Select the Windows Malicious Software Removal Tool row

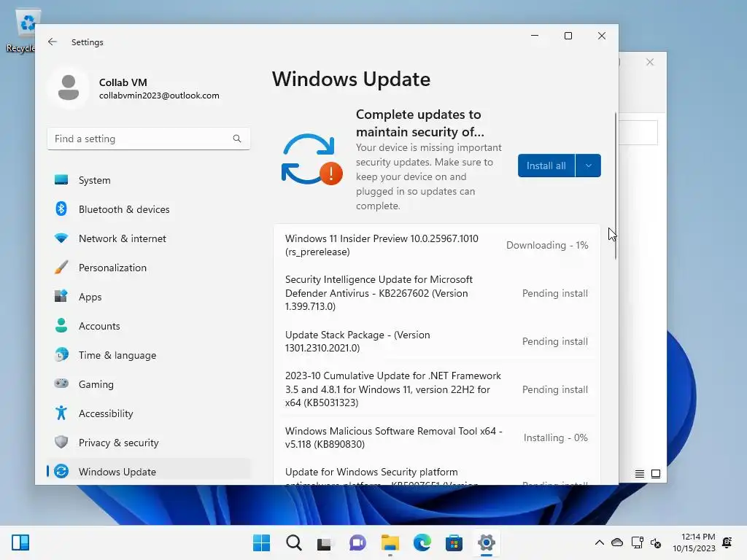(437, 437)
